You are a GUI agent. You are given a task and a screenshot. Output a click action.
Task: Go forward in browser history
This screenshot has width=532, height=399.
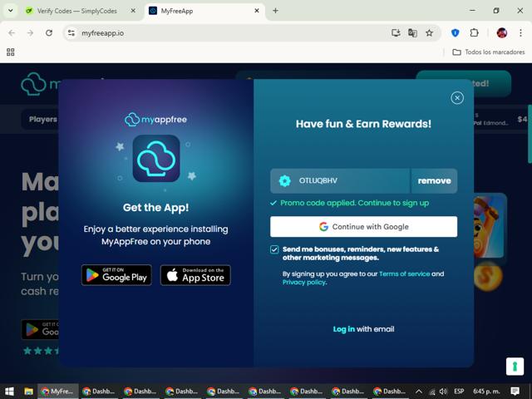pos(30,33)
